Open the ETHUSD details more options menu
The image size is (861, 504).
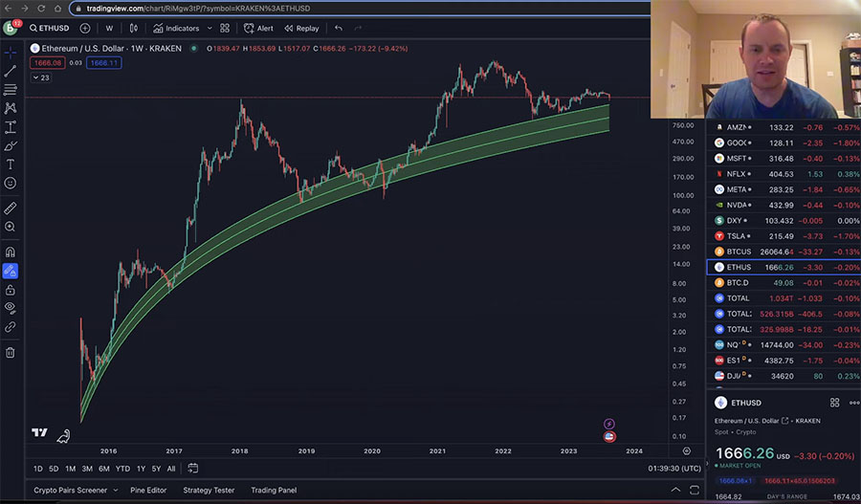854,403
